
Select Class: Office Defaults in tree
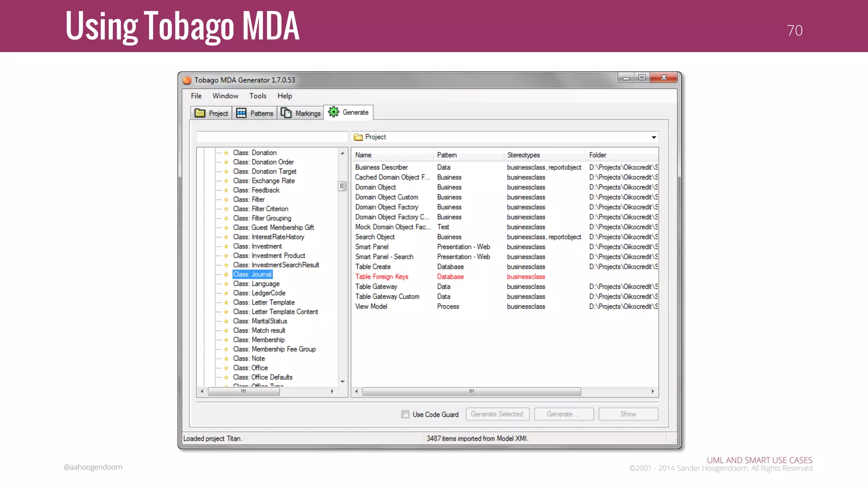(263, 377)
